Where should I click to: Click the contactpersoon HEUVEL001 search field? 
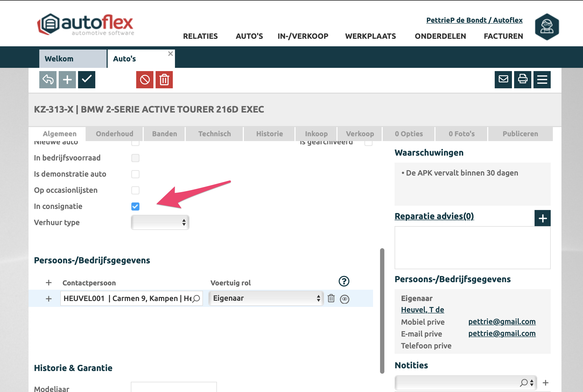(127, 298)
